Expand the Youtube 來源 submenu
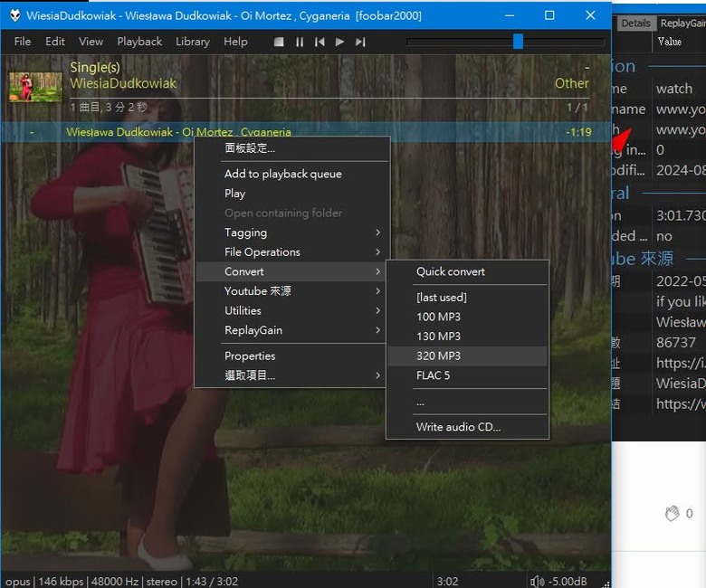 tap(291, 291)
